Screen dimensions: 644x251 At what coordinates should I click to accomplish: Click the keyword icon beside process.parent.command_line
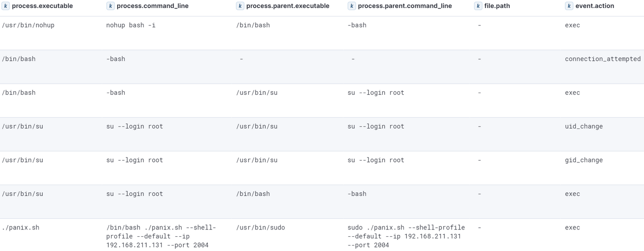click(352, 6)
